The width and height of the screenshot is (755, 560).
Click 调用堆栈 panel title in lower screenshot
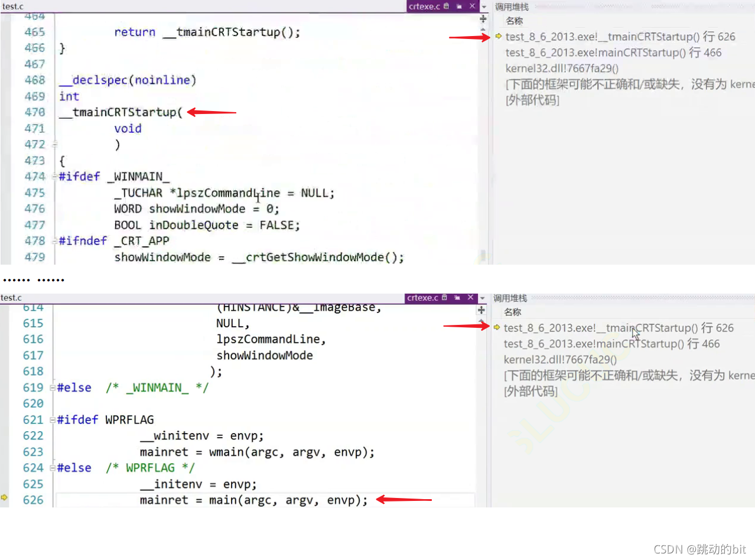(510, 298)
